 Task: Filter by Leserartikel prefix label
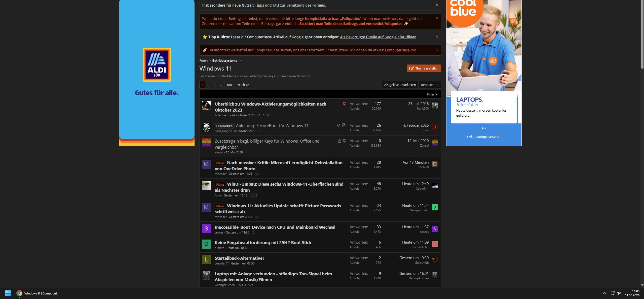tap(225, 126)
